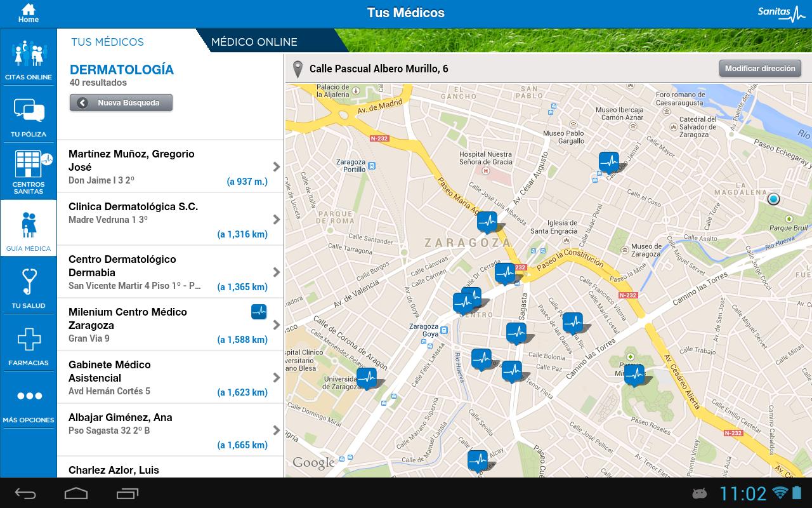Screen dimensions: 812x508
Task: Open Milenium Centro Médico Zaragoza arrow
Action: pyautogui.click(x=277, y=325)
